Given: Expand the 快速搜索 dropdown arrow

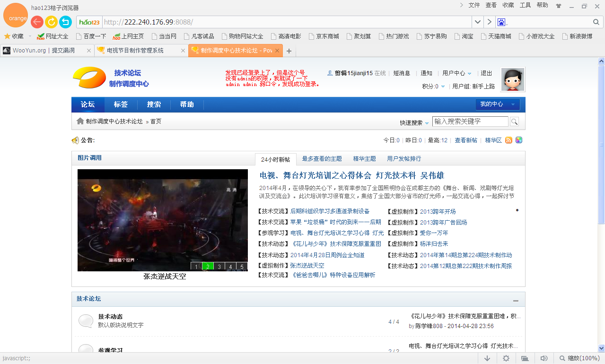Looking at the screenshot, I should [427, 123].
